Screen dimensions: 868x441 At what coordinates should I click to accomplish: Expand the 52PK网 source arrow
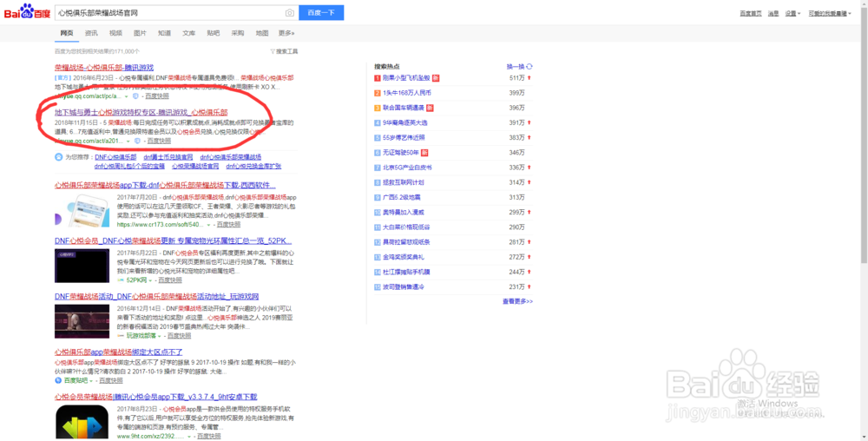point(150,280)
